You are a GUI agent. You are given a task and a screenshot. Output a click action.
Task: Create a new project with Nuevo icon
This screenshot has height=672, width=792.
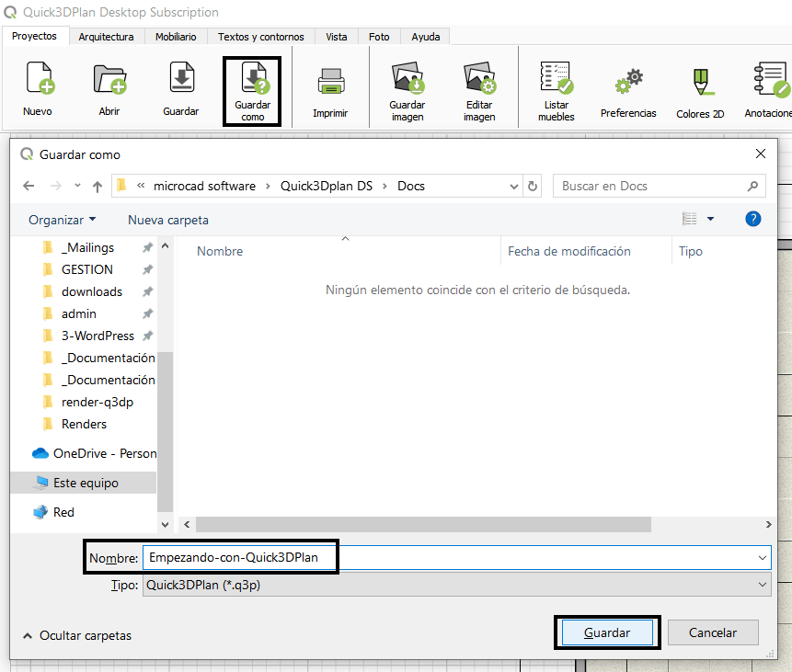point(38,88)
